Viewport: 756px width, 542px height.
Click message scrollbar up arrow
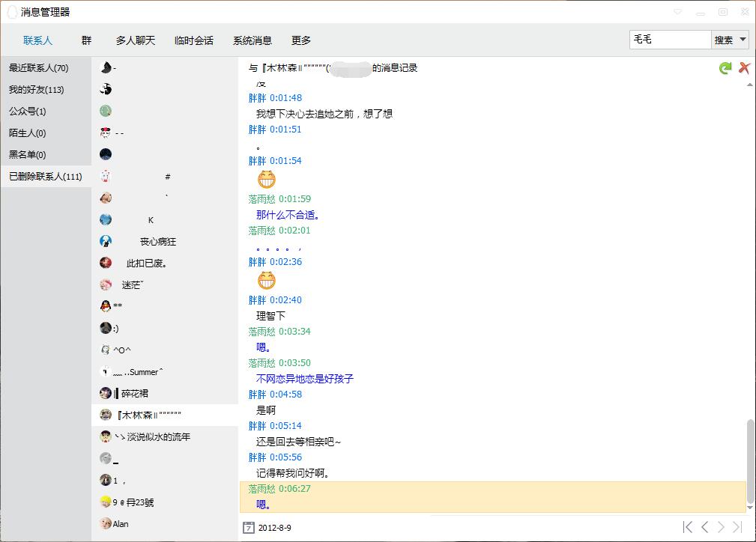[750, 85]
